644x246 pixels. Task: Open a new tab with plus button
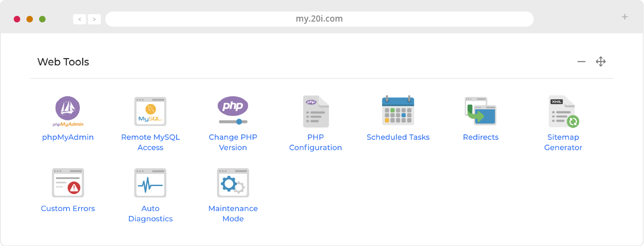click(x=625, y=17)
